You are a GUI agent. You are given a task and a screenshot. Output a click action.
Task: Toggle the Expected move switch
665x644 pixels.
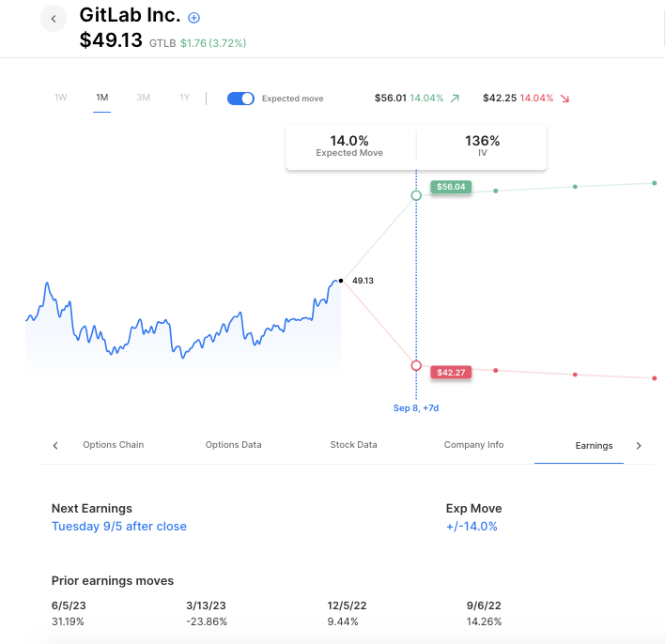[241, 99]
